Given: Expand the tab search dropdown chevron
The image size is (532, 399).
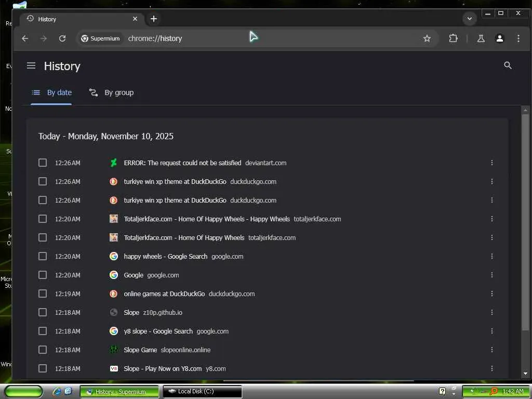Looking at the screenshot, I should (470, 19).
